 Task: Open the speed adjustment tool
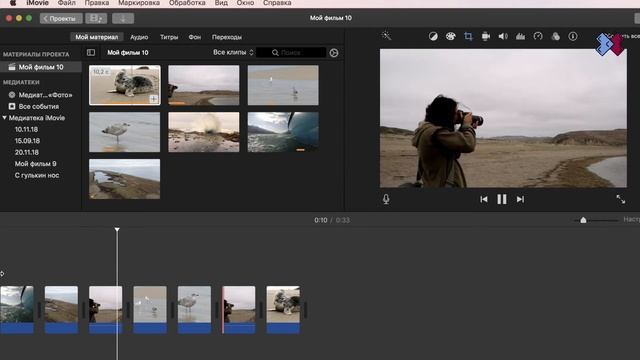click(x=538, y=36)
